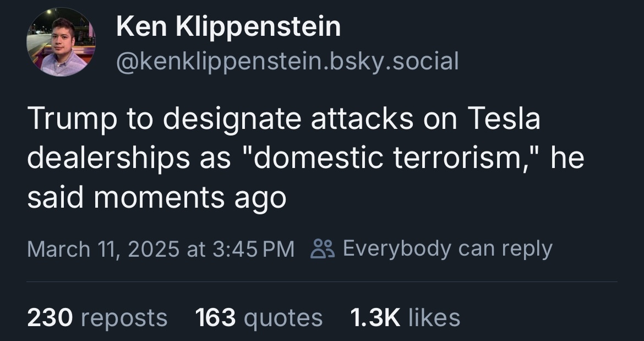644x341 pixels.
Task: Click the Ken Klippenstein display name
Action: [228, 26]
